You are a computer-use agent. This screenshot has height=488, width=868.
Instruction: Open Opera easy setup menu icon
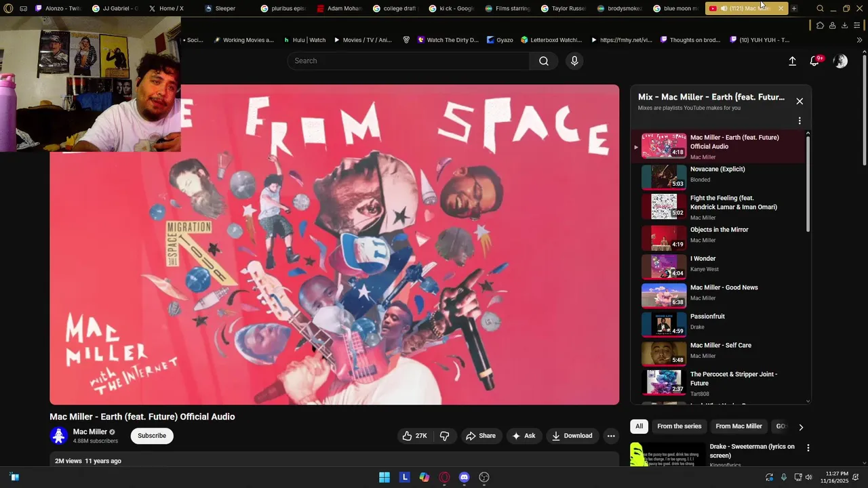click(x=857, y=25)
